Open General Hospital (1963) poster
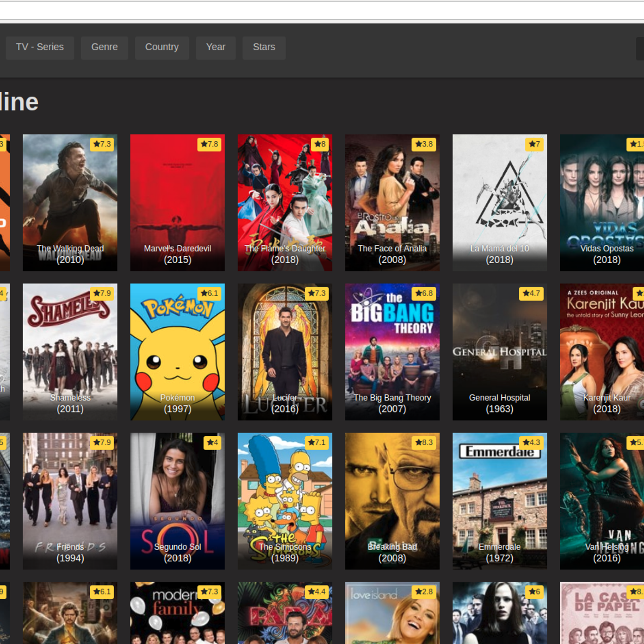Viewport: 644px width, 644px height. (500, 352)
